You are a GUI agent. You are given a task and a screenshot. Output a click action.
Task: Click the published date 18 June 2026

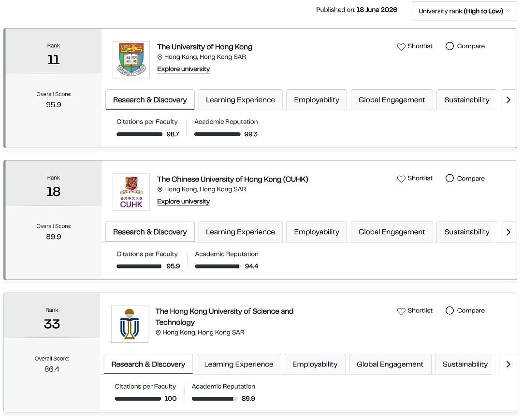click(377, 10)
